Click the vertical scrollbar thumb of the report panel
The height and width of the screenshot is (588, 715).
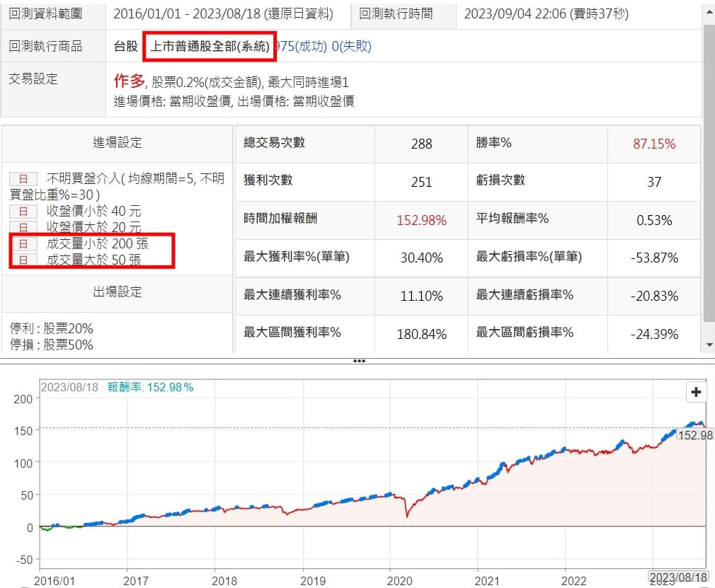(x=709, y=170)
